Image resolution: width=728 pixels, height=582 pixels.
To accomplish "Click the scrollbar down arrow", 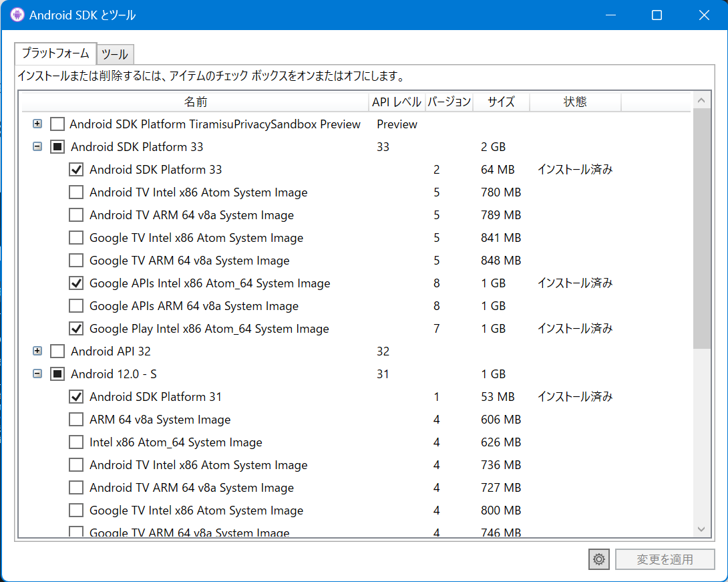I will pyautogui.click(x=701, y=529).
